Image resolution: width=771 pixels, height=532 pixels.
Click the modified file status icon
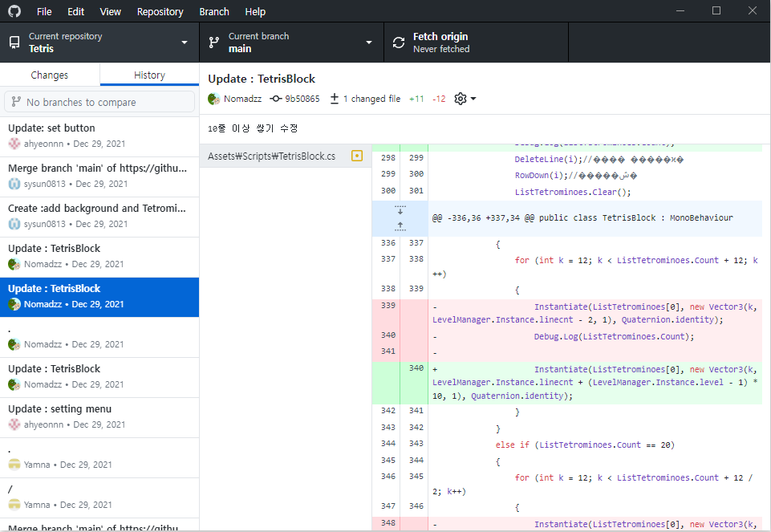coord(357,156)
